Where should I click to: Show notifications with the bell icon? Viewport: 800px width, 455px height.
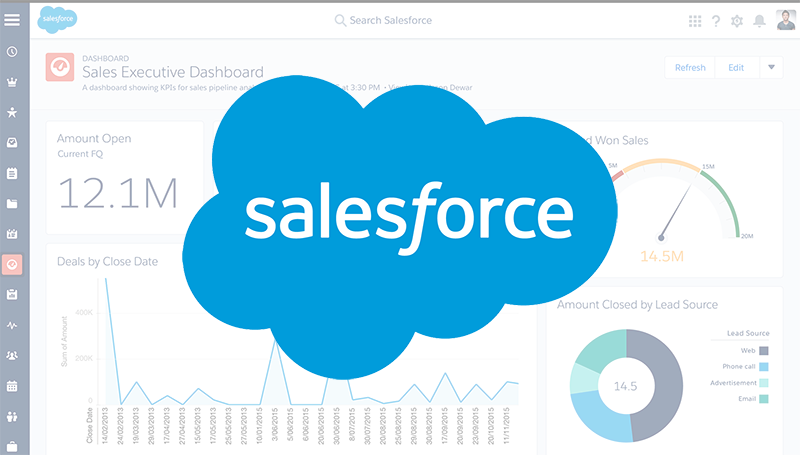[x=759, y=21]
